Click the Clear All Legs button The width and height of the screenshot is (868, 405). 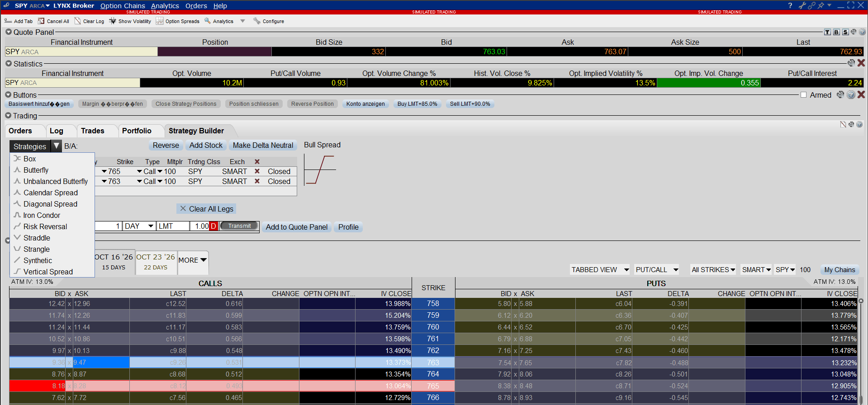[x=206, y=209]
